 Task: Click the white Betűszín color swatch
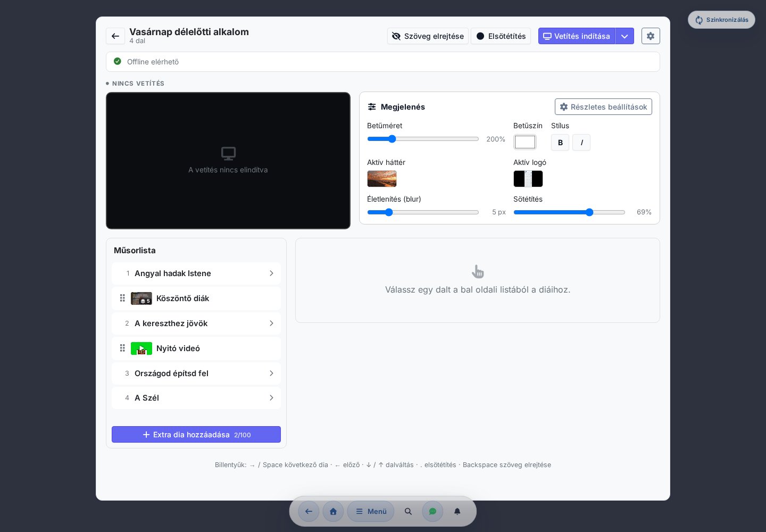click(525, 142)
